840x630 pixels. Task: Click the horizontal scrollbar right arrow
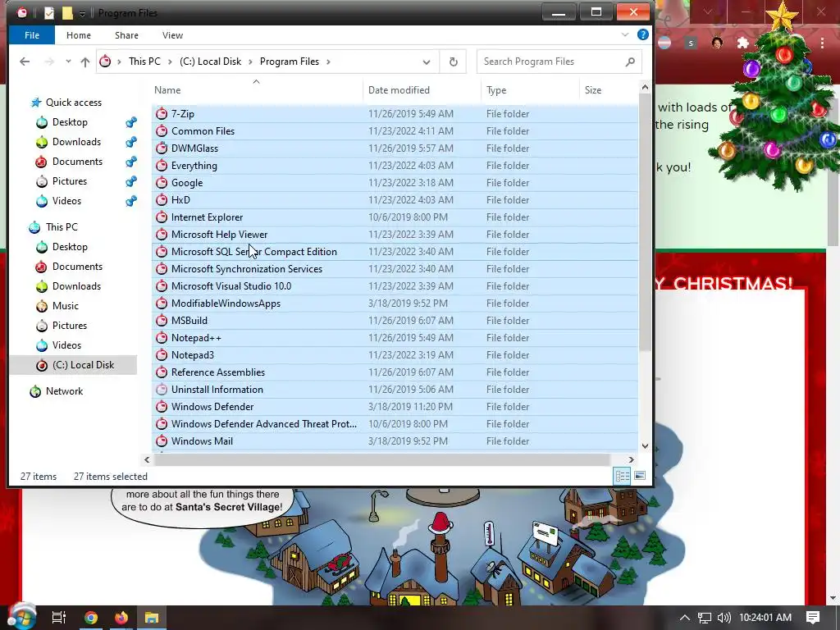631,459
